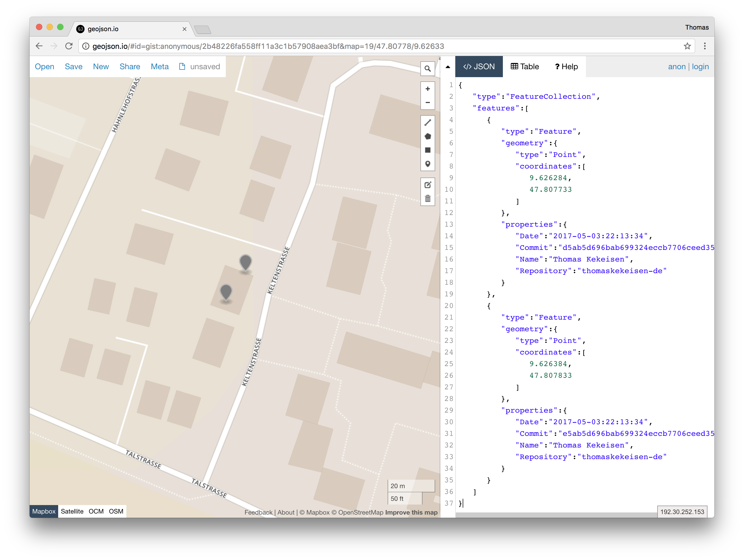
Task: Click the Improve this map link
Action: (411, 512)
